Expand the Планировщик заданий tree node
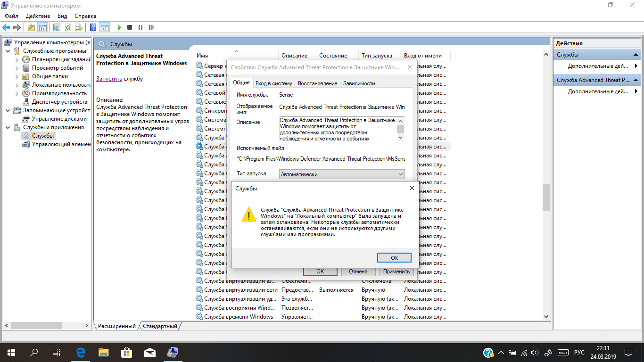The image size is (644, 362). (x=17, y=59)
